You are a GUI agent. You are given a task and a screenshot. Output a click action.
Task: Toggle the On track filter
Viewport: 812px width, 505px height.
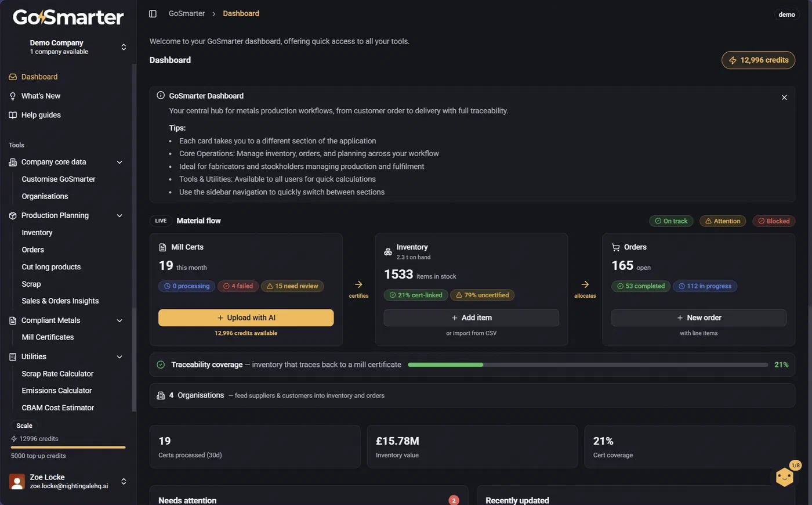coord(671,221)
